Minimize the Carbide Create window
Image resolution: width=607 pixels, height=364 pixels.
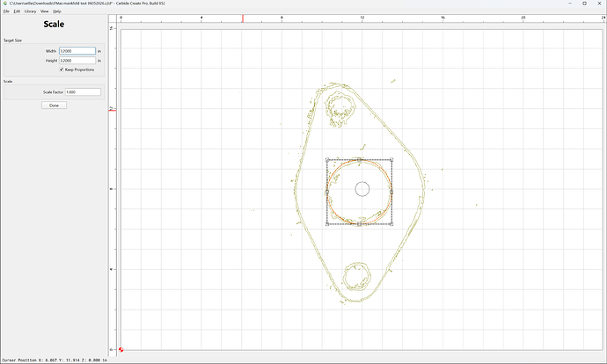click(x=570, y=4)
